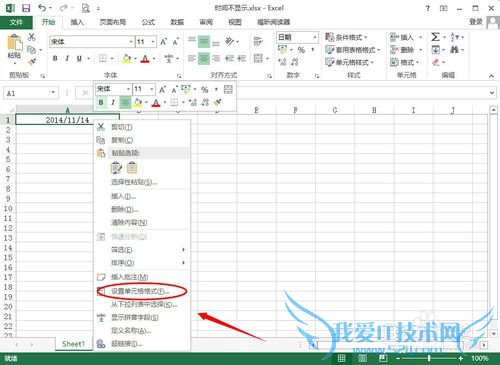Apply font color using ribbon red A
Screen dimensions: 500x365
click(145, 59)
